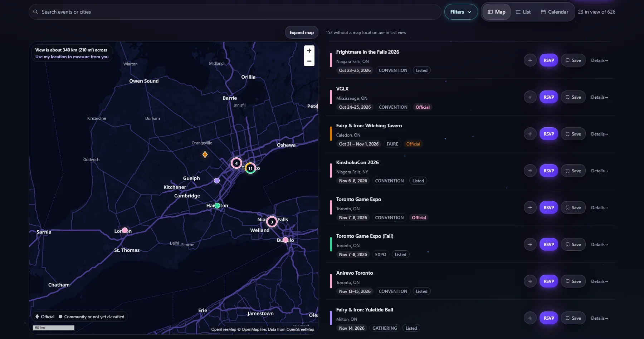
Task: Zoom in on the map
Action: pyautogui.click(x=309, y=51)
